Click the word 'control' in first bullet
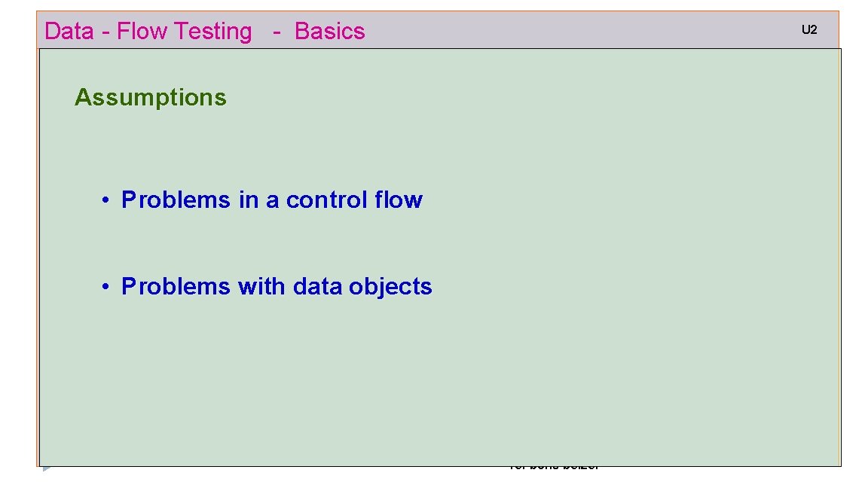 pos(326,200)
